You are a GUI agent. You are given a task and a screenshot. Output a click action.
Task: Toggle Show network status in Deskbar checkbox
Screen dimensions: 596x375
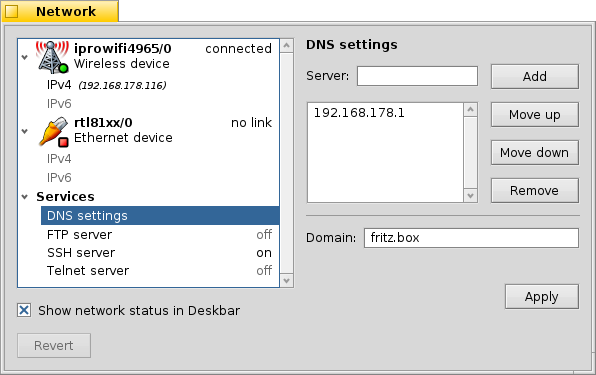[24, 310]
